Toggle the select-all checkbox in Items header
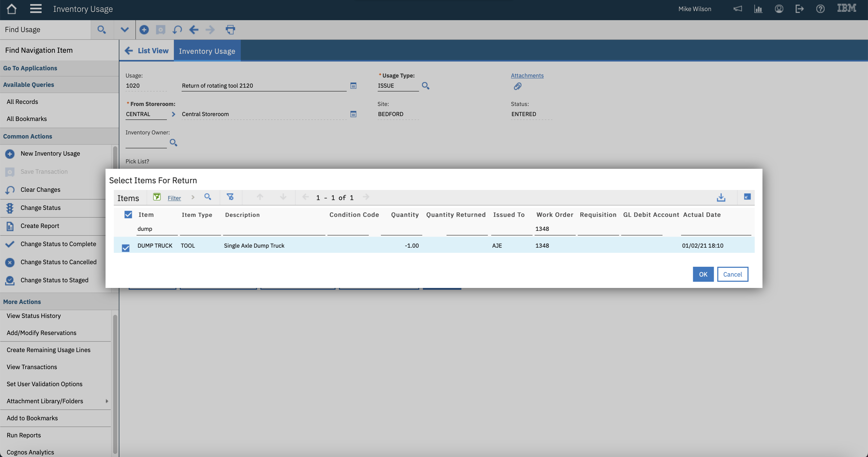 point(128,215)
